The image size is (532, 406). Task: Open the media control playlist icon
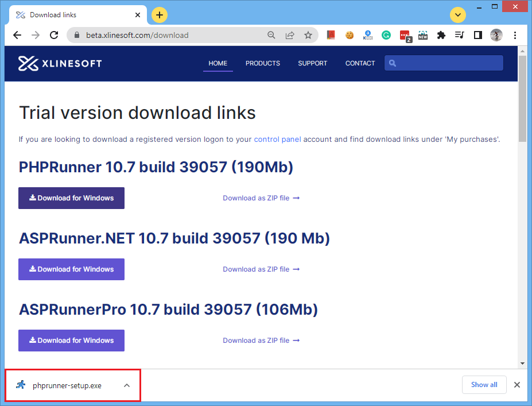click(459, 35)
